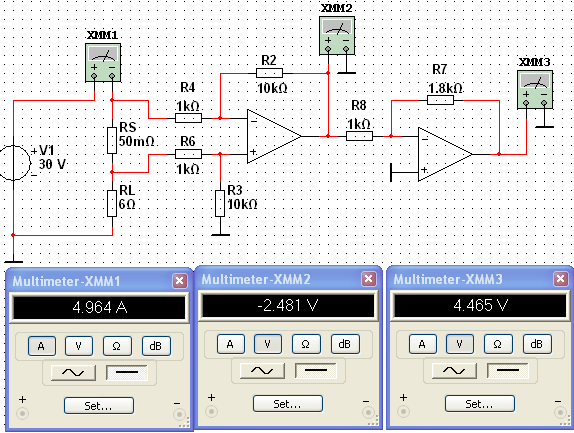Screen dimensions: 574x433
Task: Set XMM3 to AC signal mode
Action: tap(454, 371)
